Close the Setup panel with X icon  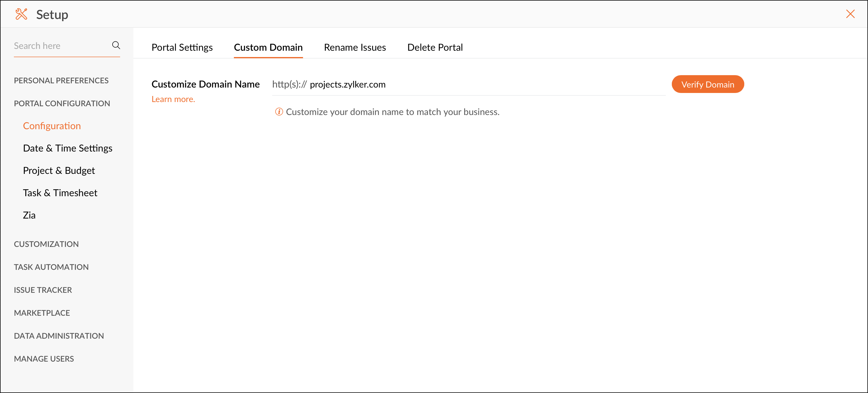point(850,14)
